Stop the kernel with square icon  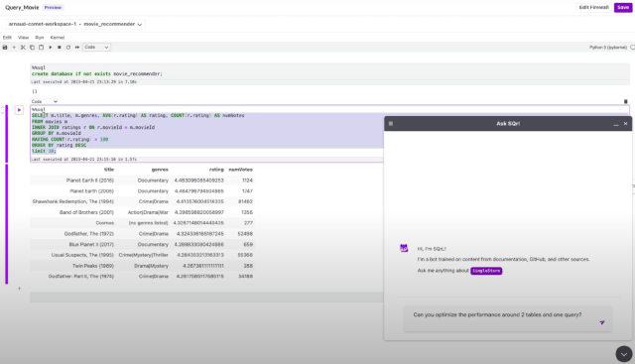60,48
